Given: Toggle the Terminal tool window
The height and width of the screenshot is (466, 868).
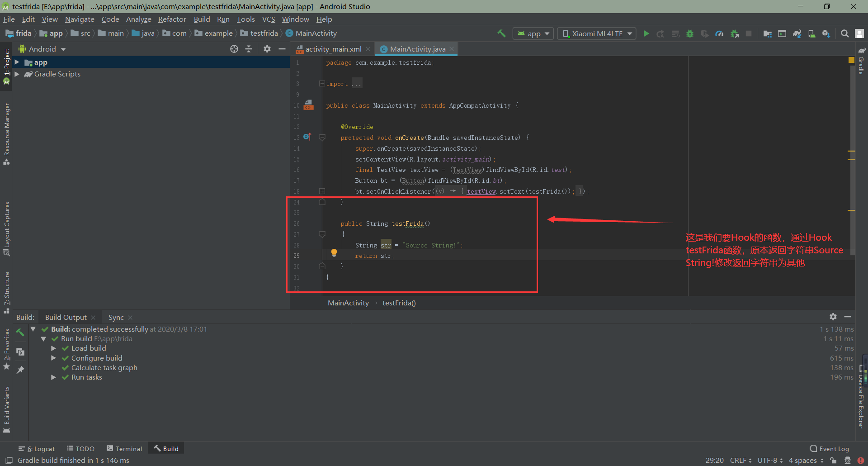Looking at the screenshot, I should click(124, 448).
